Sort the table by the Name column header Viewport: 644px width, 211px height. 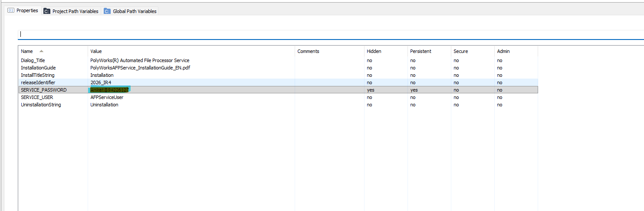[x=53, y=51]
